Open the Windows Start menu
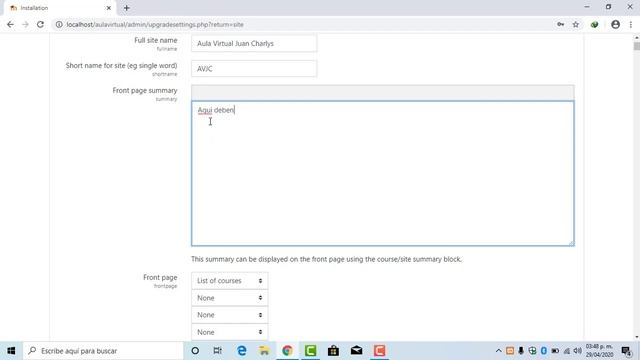Image resolution: width=640 pixels, height=360 pixels. pyautogui.click(x=11, y=351)
